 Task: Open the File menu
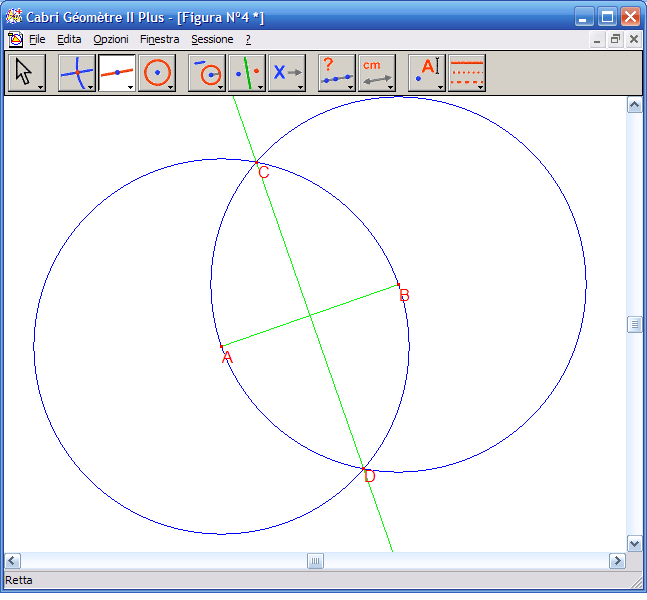coord(37,40)
